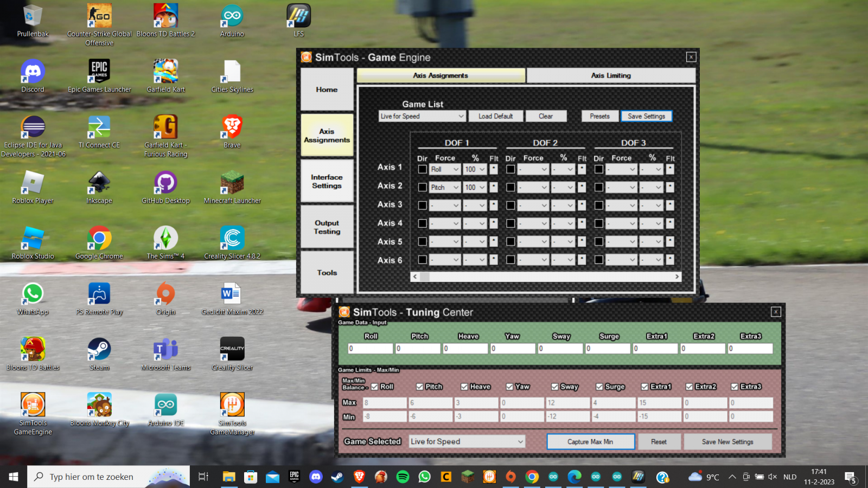Image resolution: width=868 pixels, height=488 pixels.
Task: Click the Roll Game Data input field
Action: click(370, 348)
